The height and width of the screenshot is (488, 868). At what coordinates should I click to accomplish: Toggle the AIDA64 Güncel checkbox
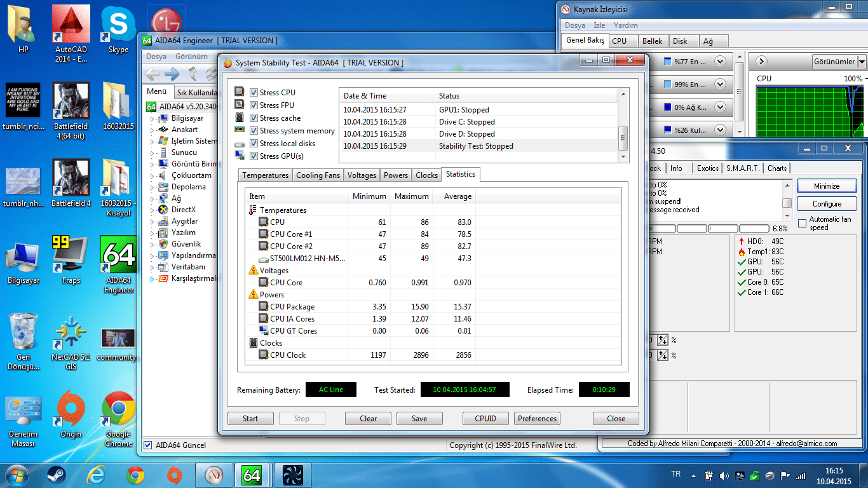coord(148,445)
